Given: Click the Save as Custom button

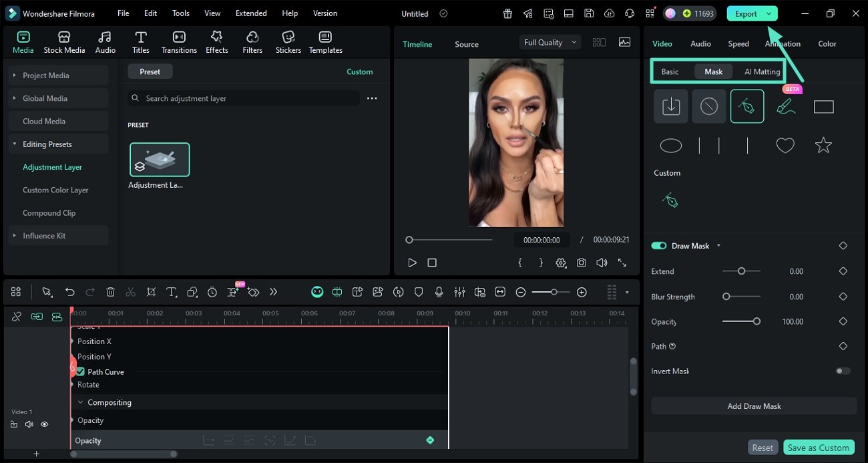Looking at the screenshot, I should coord(819,447).
